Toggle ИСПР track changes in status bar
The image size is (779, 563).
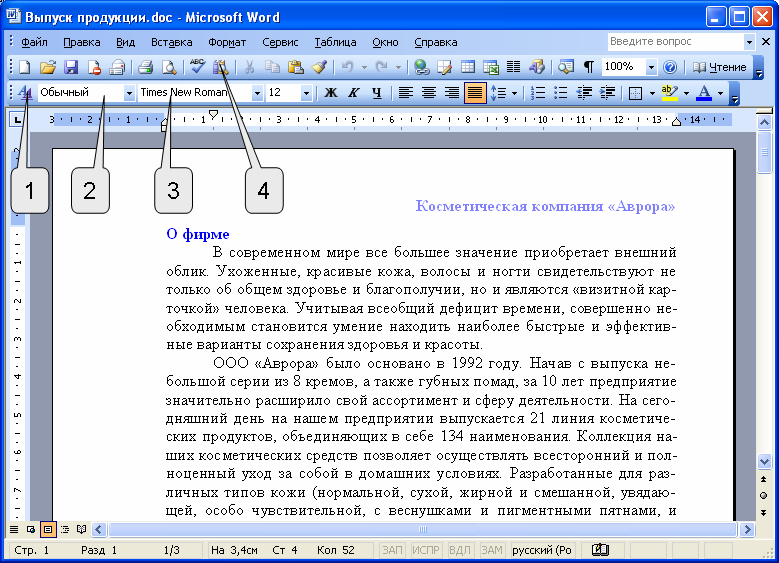click(x=426, y=550)
